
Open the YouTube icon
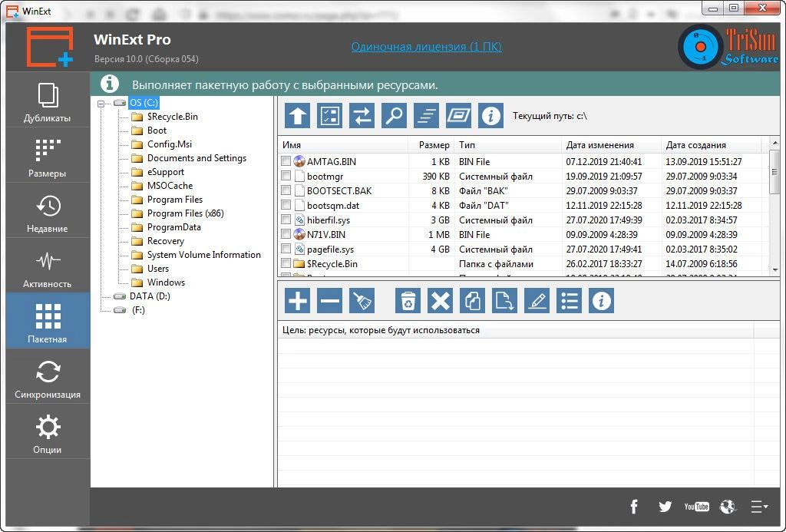(696, 507)
